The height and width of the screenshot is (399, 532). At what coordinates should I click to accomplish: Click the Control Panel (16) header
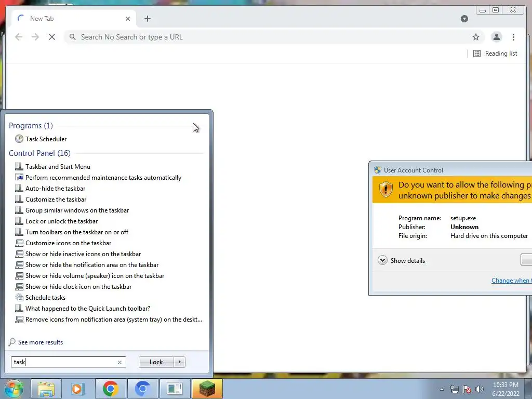(39, 153)
